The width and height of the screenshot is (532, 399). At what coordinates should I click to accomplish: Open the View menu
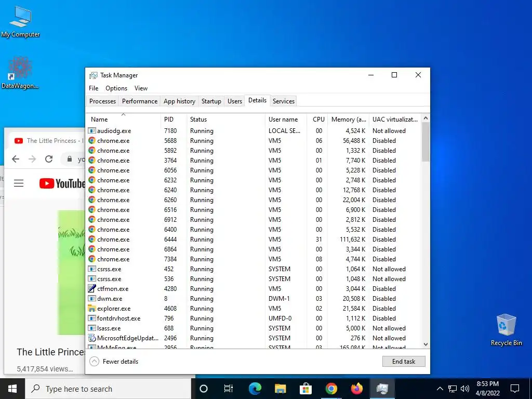[141, 88]
